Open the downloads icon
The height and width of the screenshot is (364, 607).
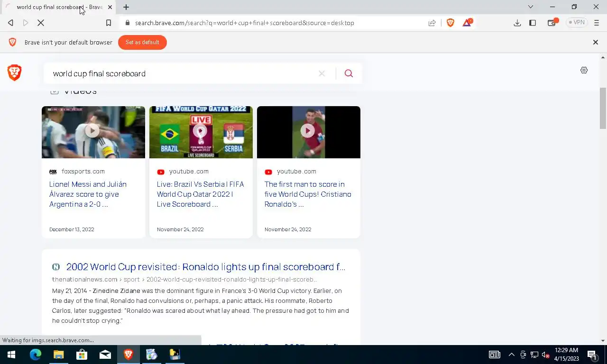tap(517, 23)
